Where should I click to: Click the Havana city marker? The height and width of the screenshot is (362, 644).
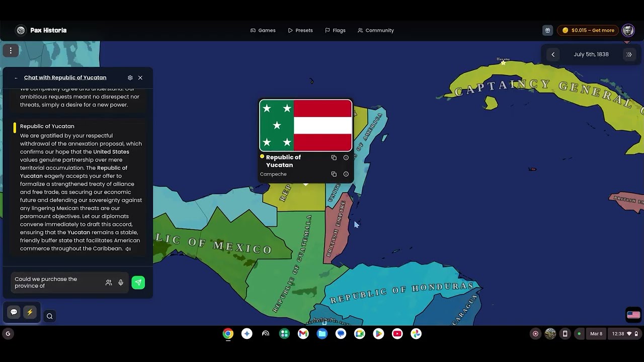click(503, 63)
